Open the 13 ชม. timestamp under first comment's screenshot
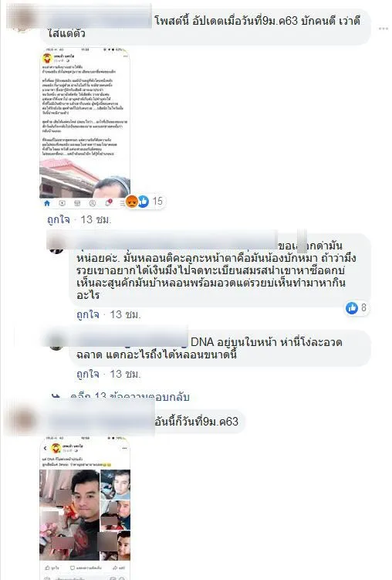Image resolution: width=392 pixels, height=580 pixels. point(96,219)
